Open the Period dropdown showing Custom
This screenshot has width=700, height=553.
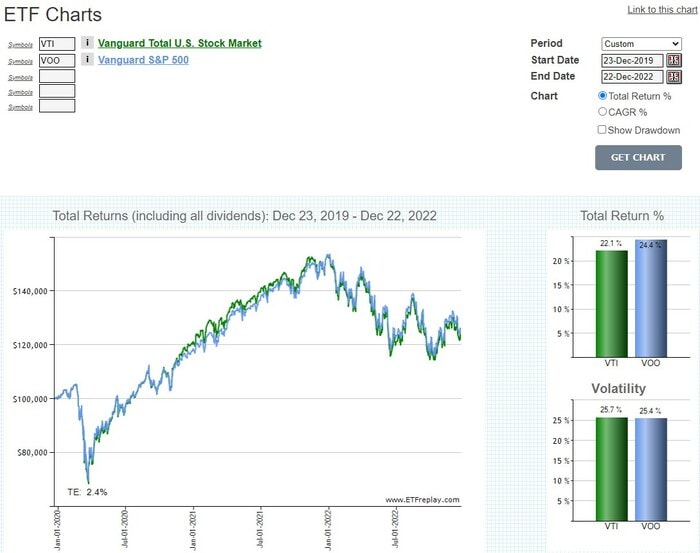point(641,44)
